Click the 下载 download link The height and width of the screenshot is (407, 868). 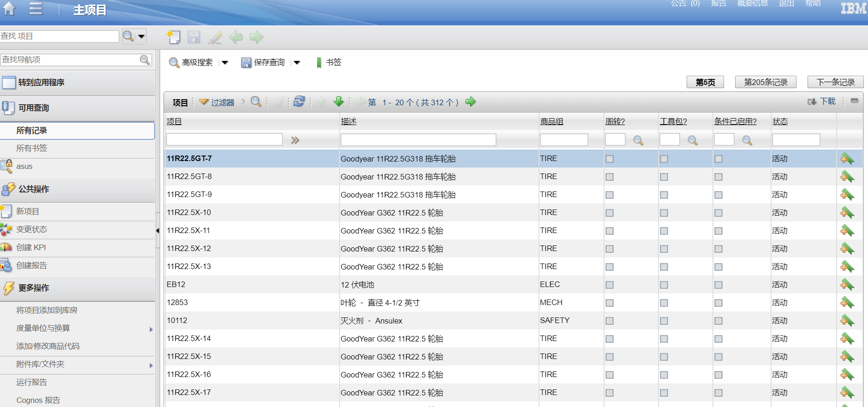pyautogui.click(x=822, y=101)
